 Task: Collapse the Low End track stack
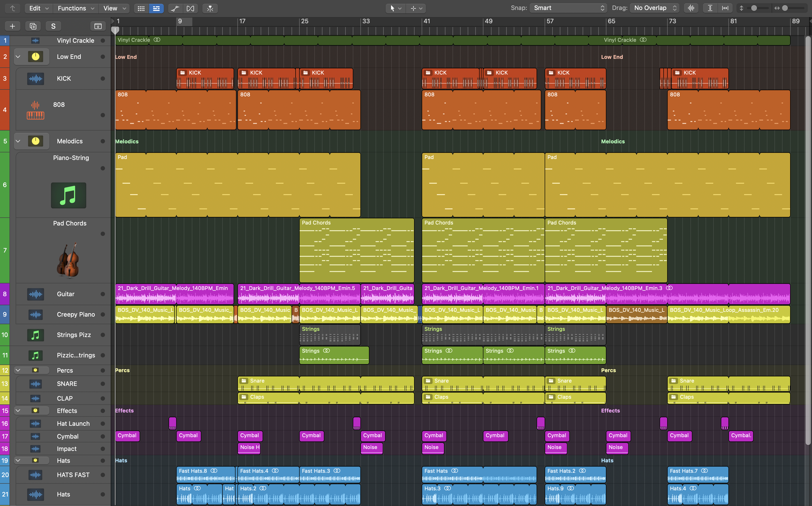[x=18, y=56]
